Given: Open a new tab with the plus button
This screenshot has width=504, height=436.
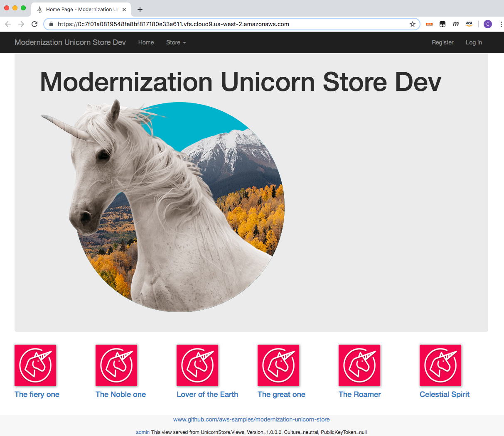Looking at the screenshot, I should coord(140,10).
